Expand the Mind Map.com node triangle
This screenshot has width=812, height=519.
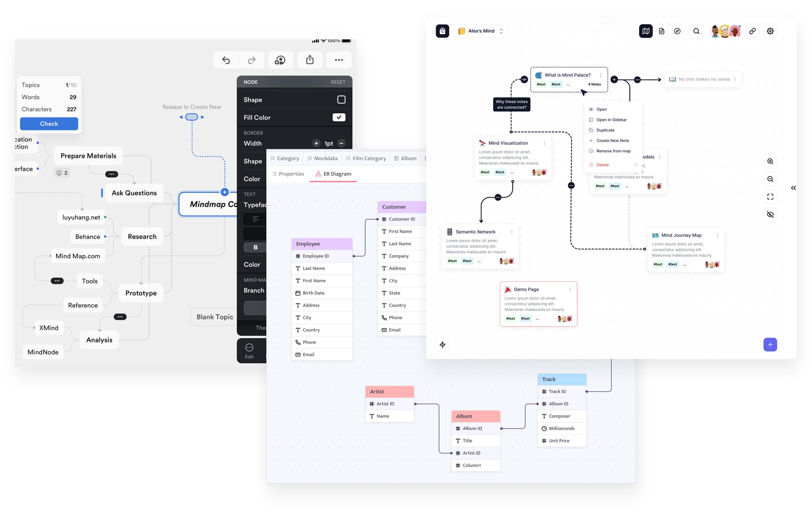pos(50,256)
